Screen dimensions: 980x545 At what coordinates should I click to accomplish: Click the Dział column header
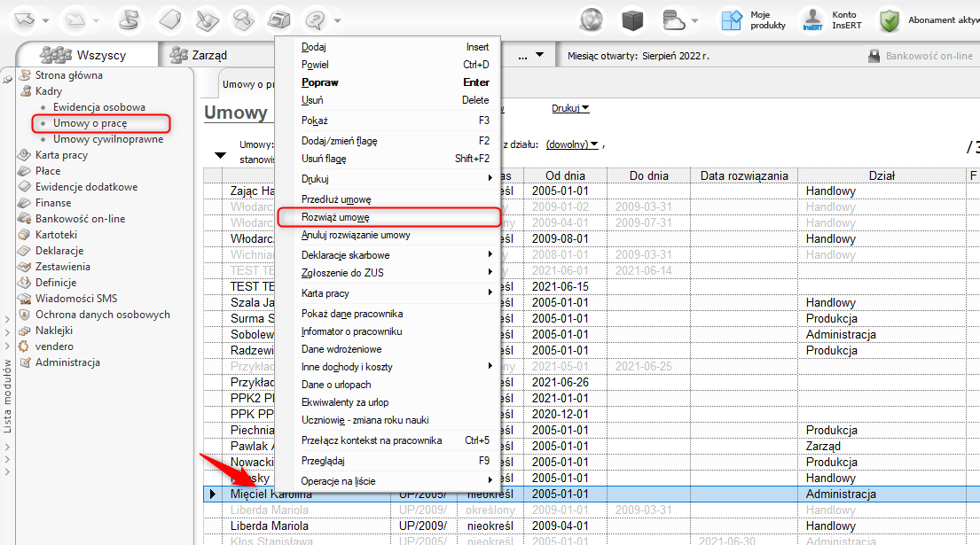tap(882, 175)
